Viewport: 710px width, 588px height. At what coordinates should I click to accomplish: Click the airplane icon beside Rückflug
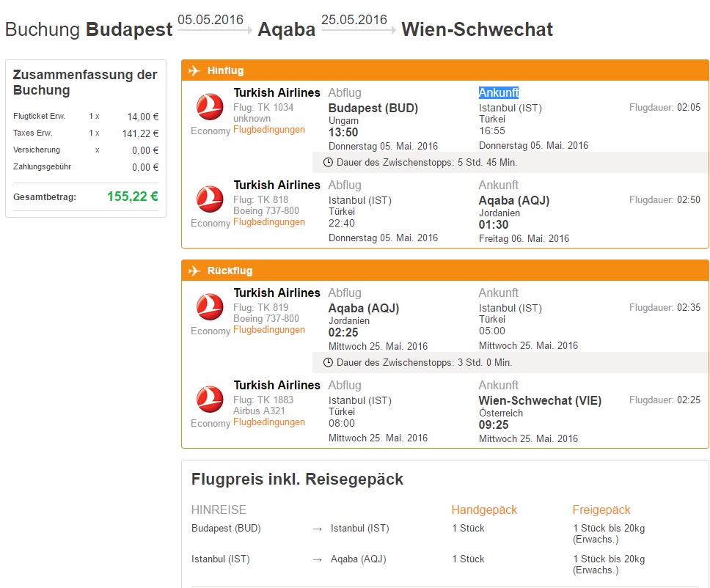coord(194,271)
